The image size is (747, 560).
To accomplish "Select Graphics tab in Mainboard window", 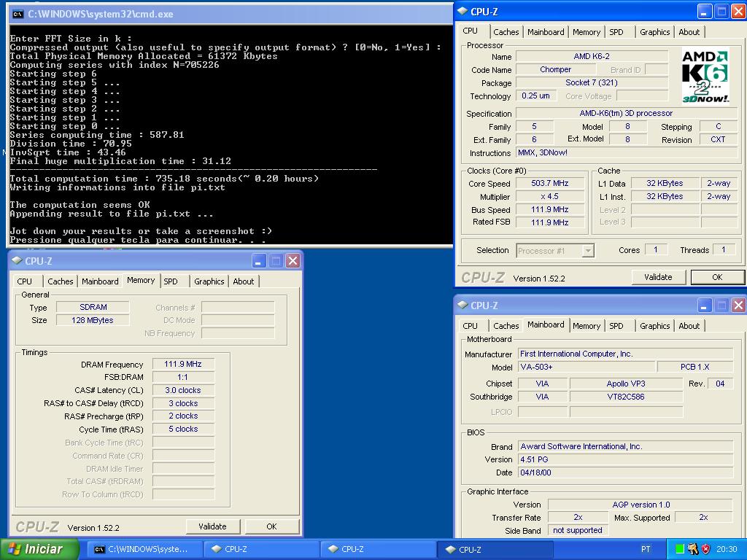I will pyautogui.click(x=655, y=326).
